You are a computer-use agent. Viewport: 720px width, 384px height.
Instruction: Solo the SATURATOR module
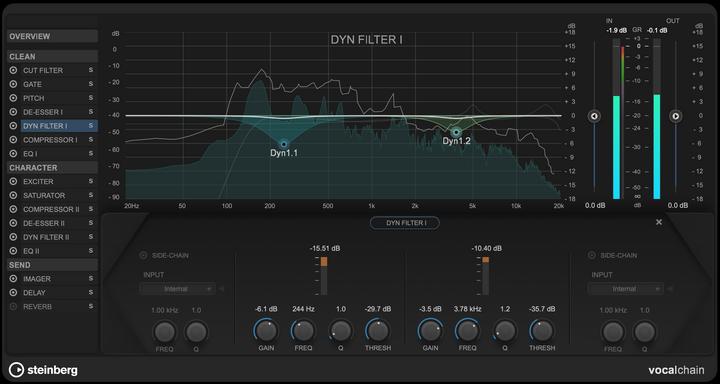pyautogui.click(x=91, y=195)
